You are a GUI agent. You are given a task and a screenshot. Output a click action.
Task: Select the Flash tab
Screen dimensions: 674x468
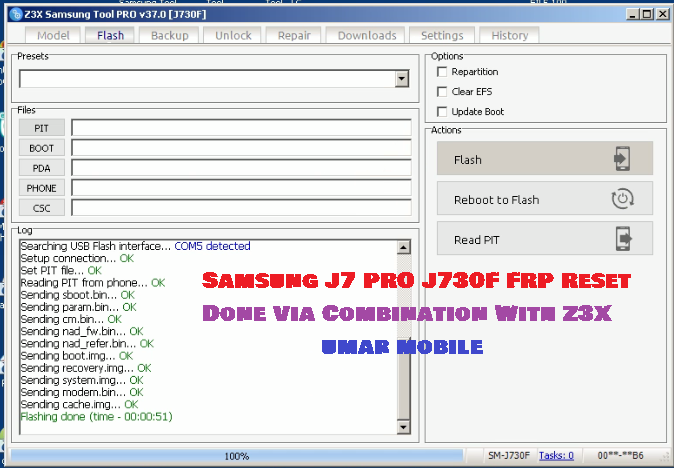tap(110, 35)
